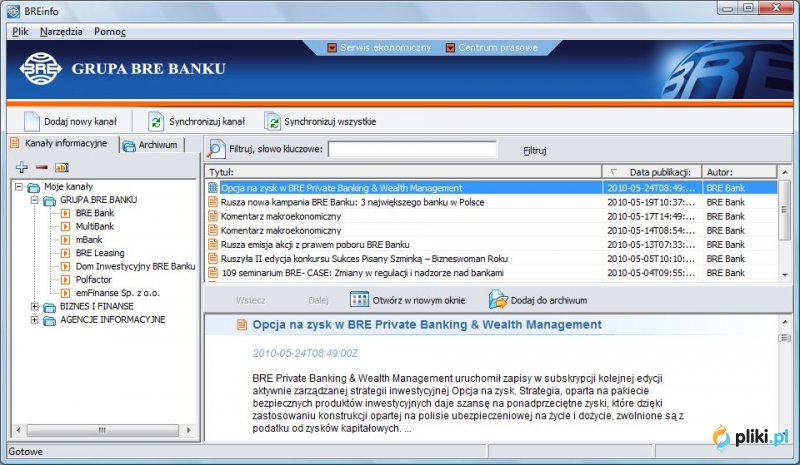Image resolution: width=800 pixels, height=465 pixels.
Task: Collapse the GRUPA BRE BANKU node
Action: (35, 200)
